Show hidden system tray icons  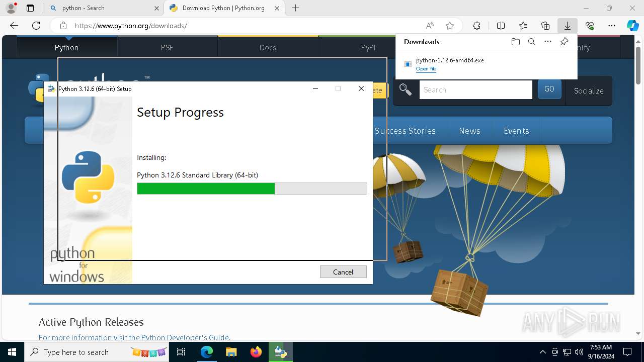(542, 352)
